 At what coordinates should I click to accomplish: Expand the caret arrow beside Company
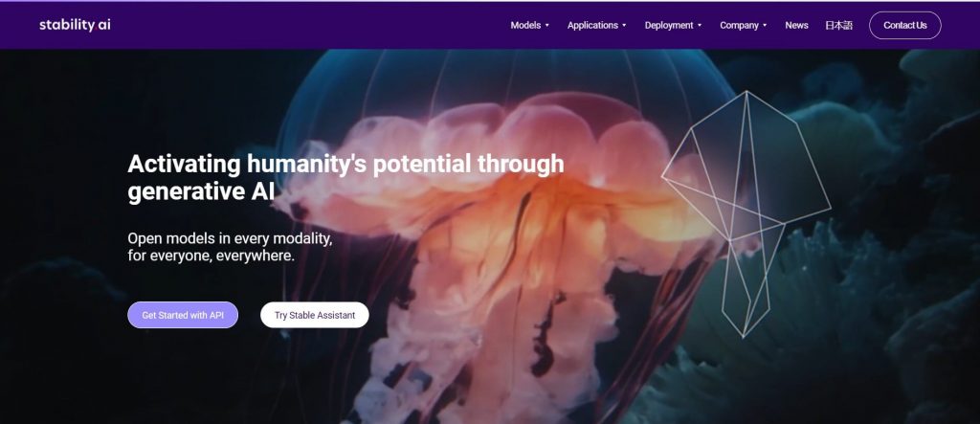tap(765, 26)
